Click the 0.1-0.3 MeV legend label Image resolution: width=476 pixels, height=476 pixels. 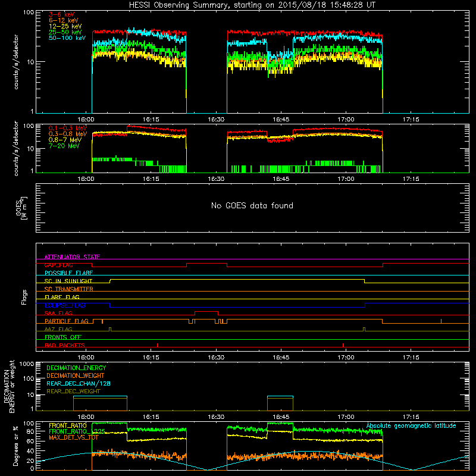coord(67,128)
